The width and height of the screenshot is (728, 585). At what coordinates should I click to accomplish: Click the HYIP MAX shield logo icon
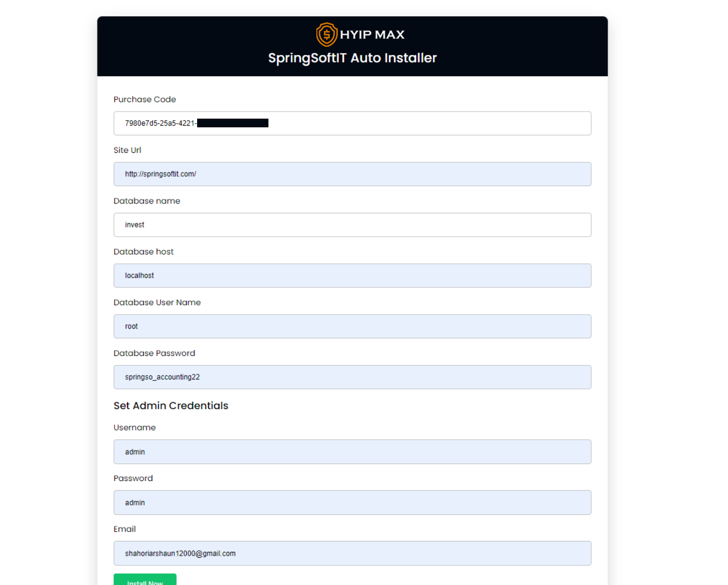coord(327,35)
